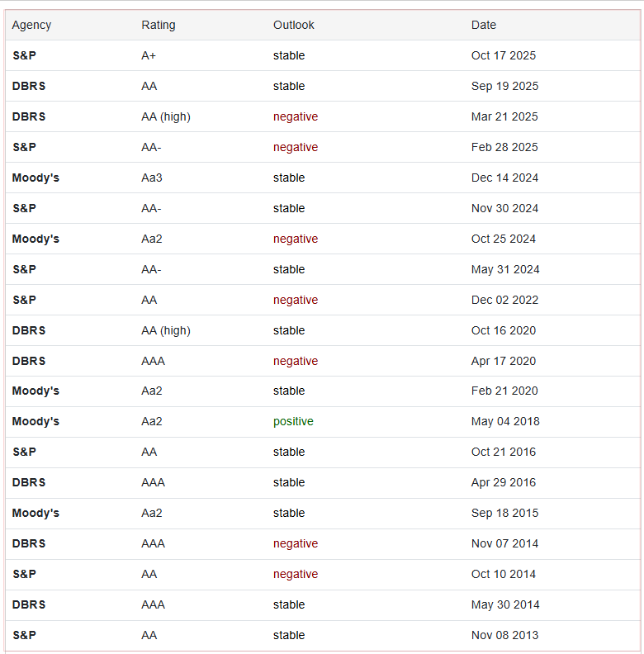Click the Aa3 rating cell

click(152, 178)
